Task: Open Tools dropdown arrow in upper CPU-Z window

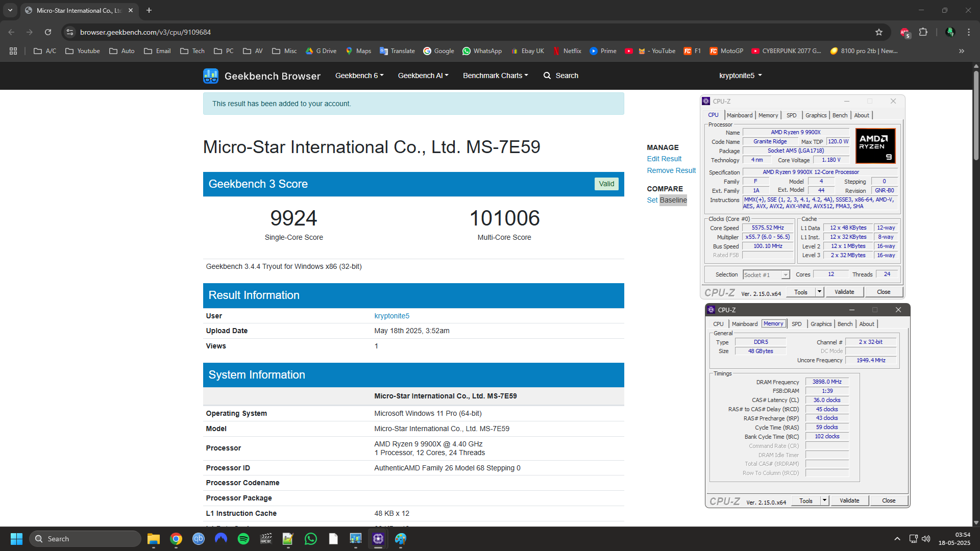Action: tap(819, 292)
